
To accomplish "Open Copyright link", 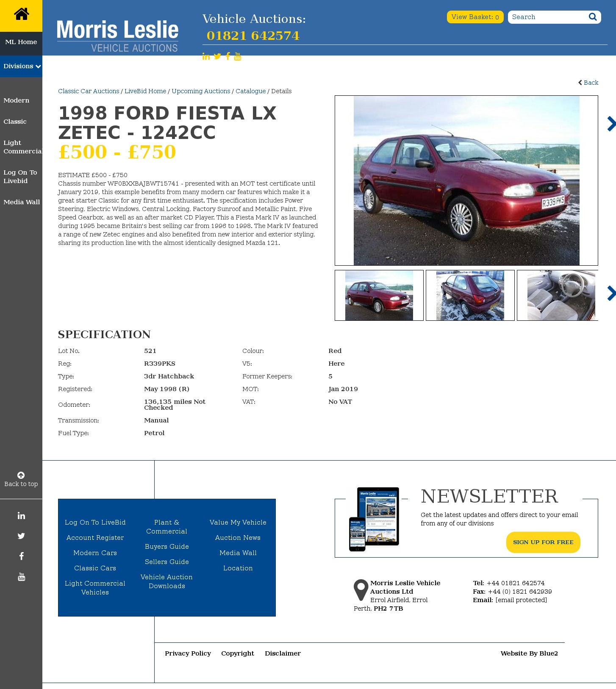I will click(238, 653).
